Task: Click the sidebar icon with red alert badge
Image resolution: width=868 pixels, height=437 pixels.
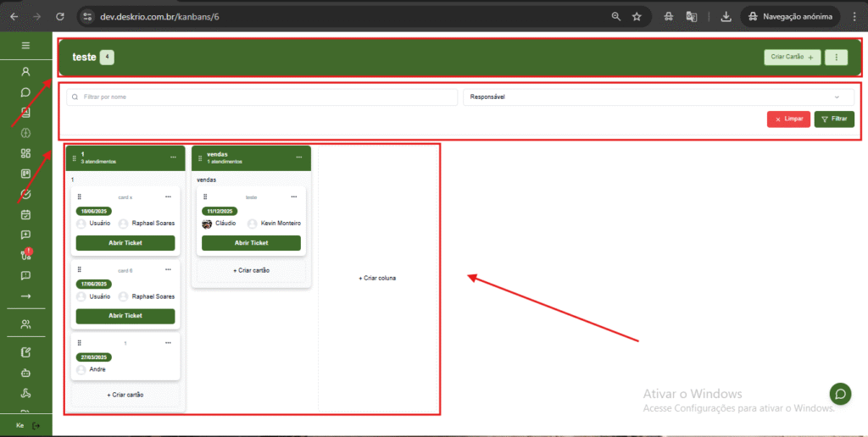Action: tap(25, 254)
